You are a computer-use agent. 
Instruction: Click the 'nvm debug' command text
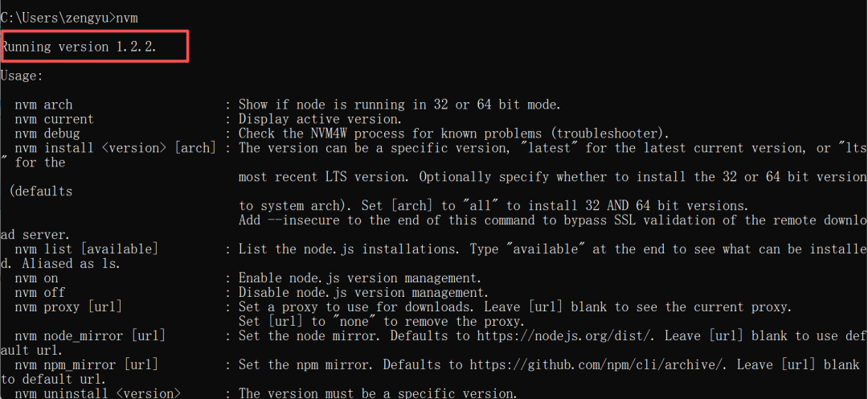pyautogui.click(x=47, y=134)
